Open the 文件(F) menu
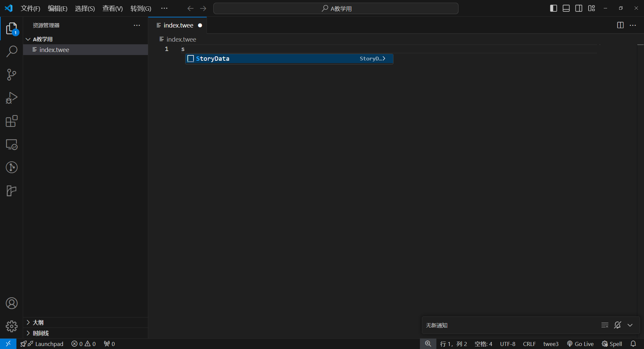Image resolution: width=644 pixels, height=349 pixels. pyautogui.click(x=31, y=8)
